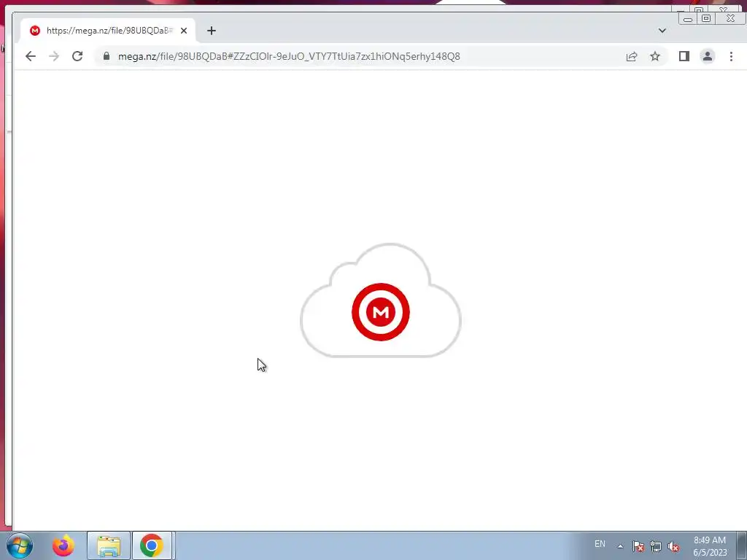Share this page using the share icon
This screenshot has width=747, height=560.
tap(632, 56)
